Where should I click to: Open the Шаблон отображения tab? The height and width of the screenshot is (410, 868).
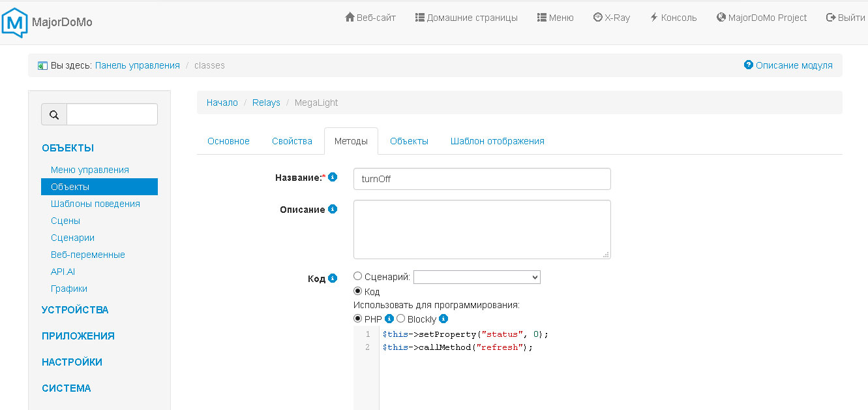[x=497, y=141]
